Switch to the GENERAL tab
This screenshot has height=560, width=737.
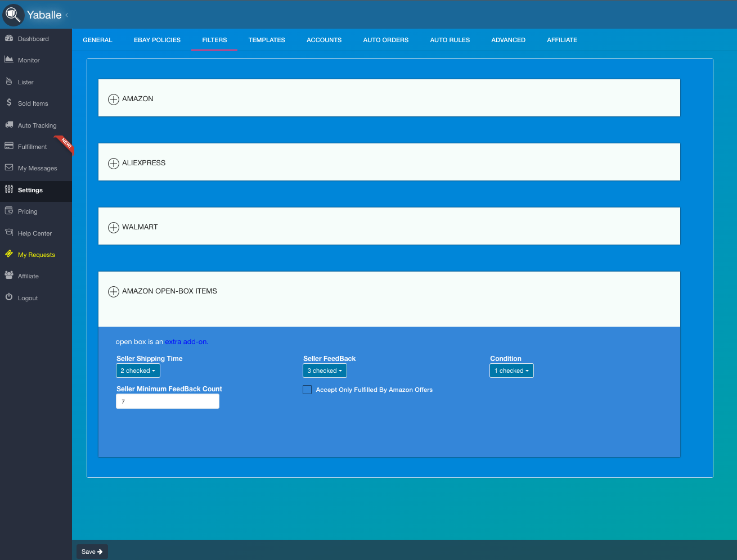pos(98,40)
